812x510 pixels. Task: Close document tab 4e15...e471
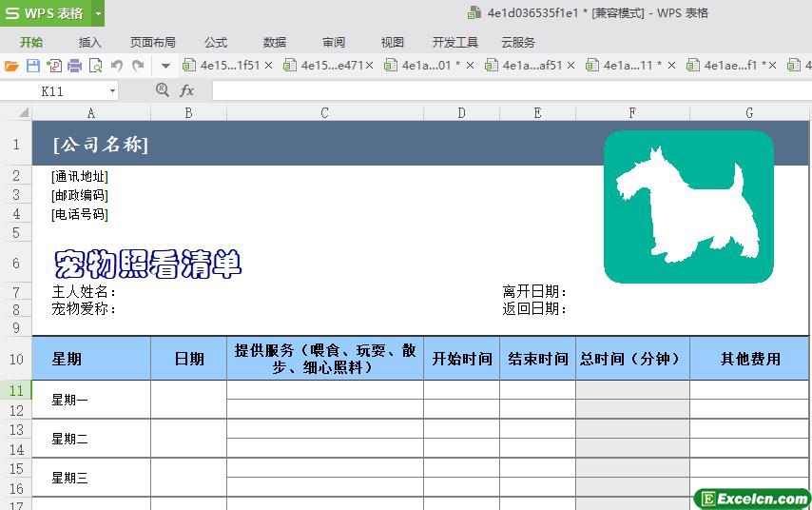click(369, 66)
